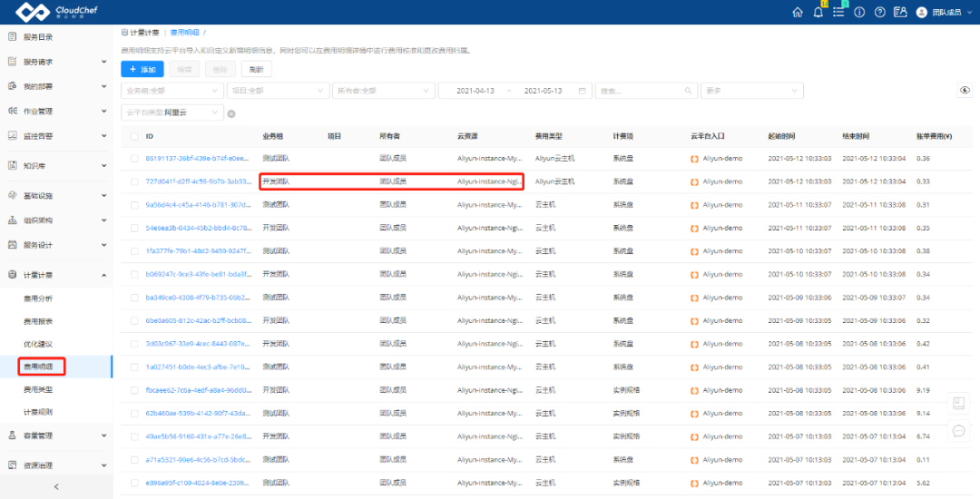
Task: Select 费用明细 in the sidebar
Action: (38, 367)
